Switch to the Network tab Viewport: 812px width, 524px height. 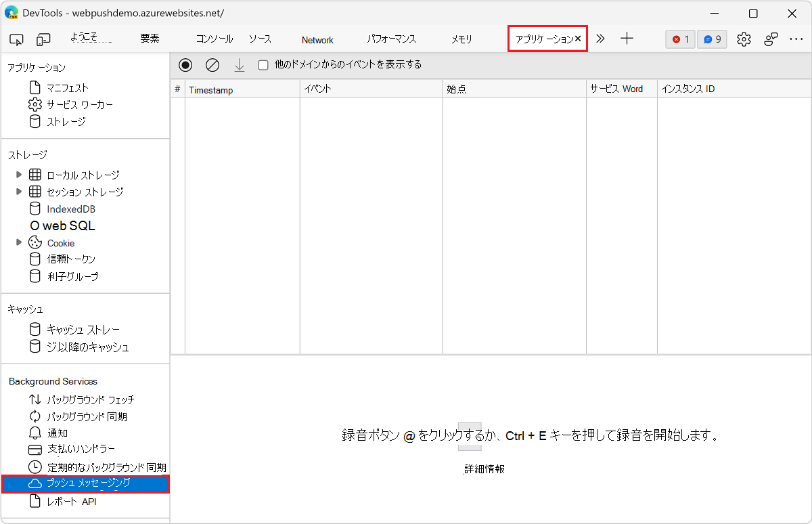(x=317, y=39)
